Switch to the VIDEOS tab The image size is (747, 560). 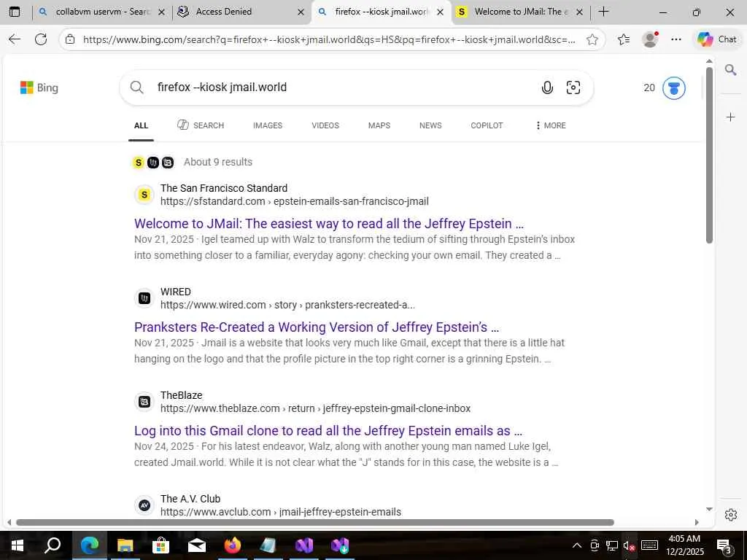[x=325, y=125]
